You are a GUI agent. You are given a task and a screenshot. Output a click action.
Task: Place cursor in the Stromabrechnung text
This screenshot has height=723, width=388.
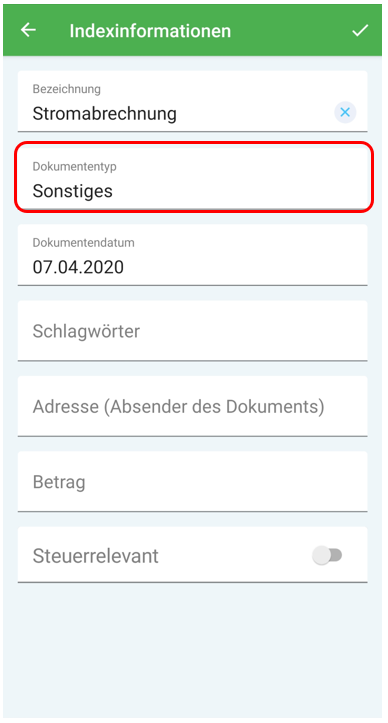[104, 113]
